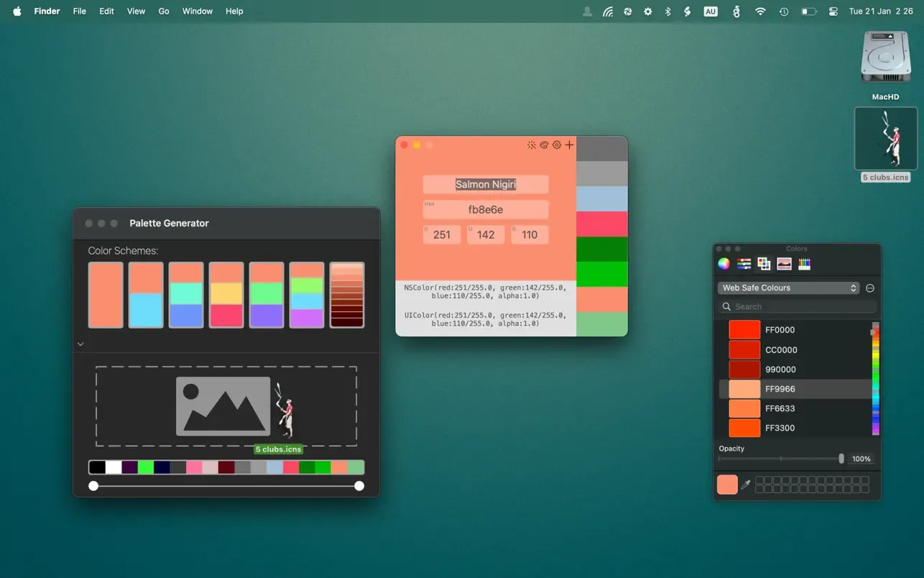Open the Finder menu
Viewport: 924px width, 578px height.
coord(47,12)
